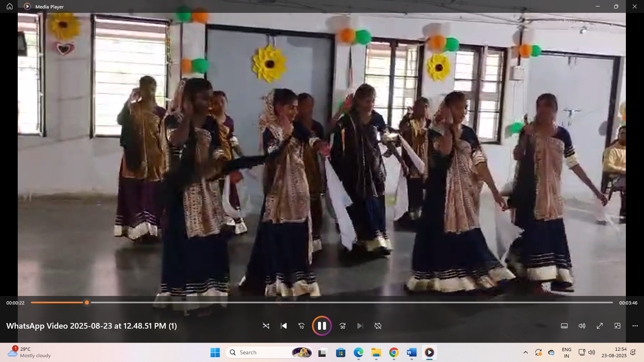Open the more options ellipsis menu
Viewport: 644px width, 362px height.
point(635,326)
